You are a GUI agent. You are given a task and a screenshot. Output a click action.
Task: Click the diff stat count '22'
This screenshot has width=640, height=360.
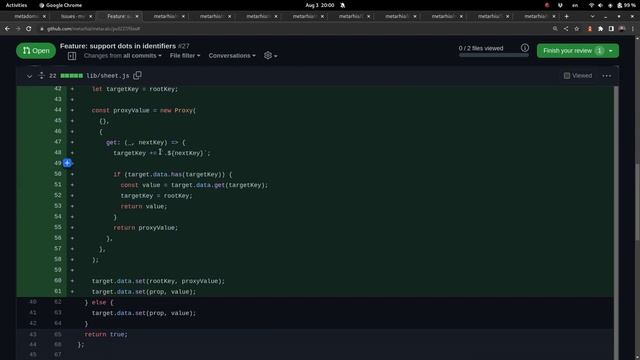pos(53,76)
